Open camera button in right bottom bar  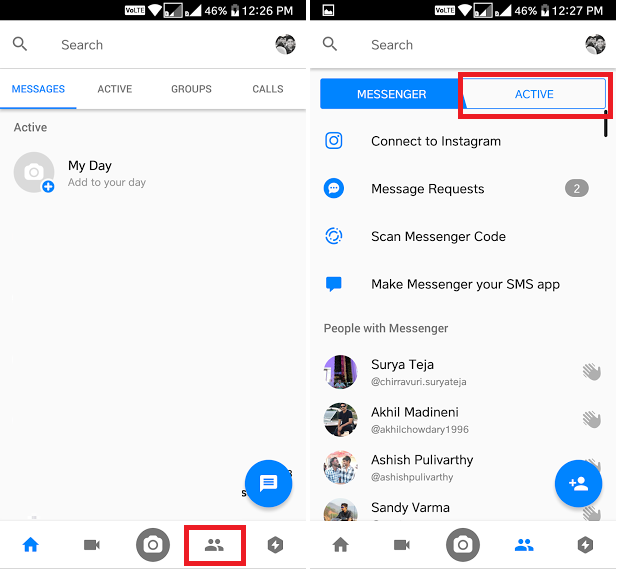pos(463,545)
